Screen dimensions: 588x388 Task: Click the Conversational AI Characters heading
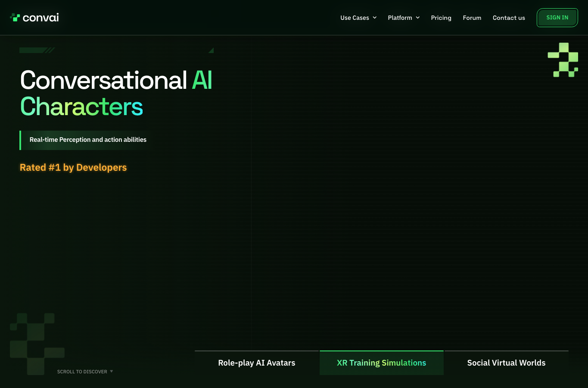pos(116,93)
